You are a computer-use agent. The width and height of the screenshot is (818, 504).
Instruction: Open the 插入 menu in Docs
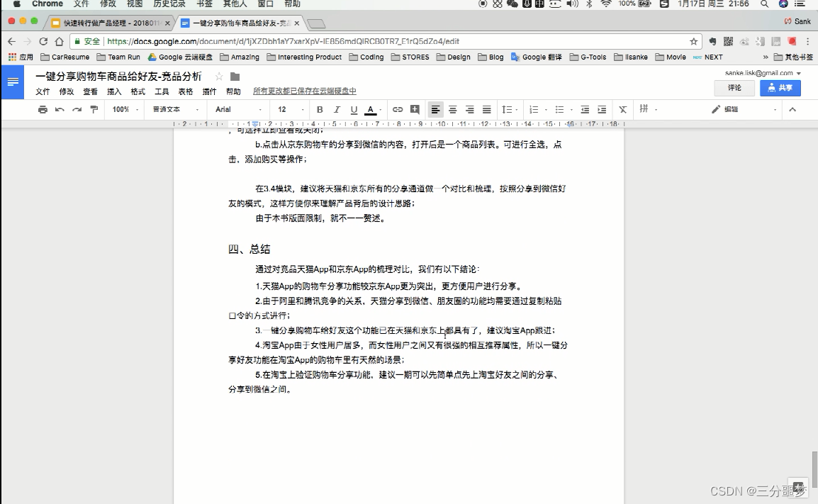(x=114, y=92)
